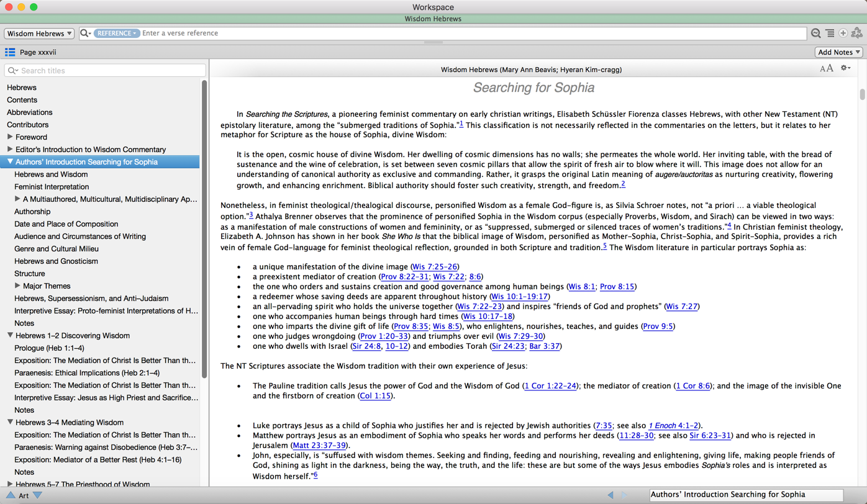The height and width of the screenshot is (504, 867).
Task: Follow the Wis 7:25–26 verse link
Action: click(x=435, y=267)
